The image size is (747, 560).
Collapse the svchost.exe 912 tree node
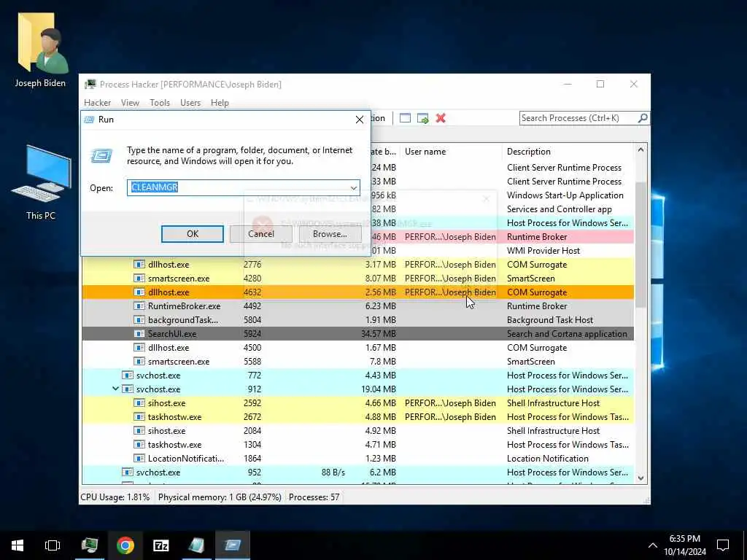115,389
